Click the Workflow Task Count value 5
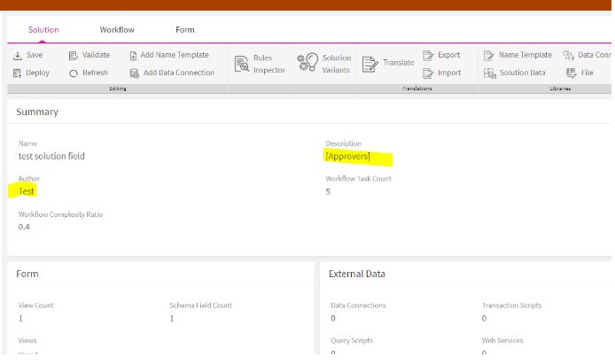The image size is (615, 364). click(x=328, y=191)
